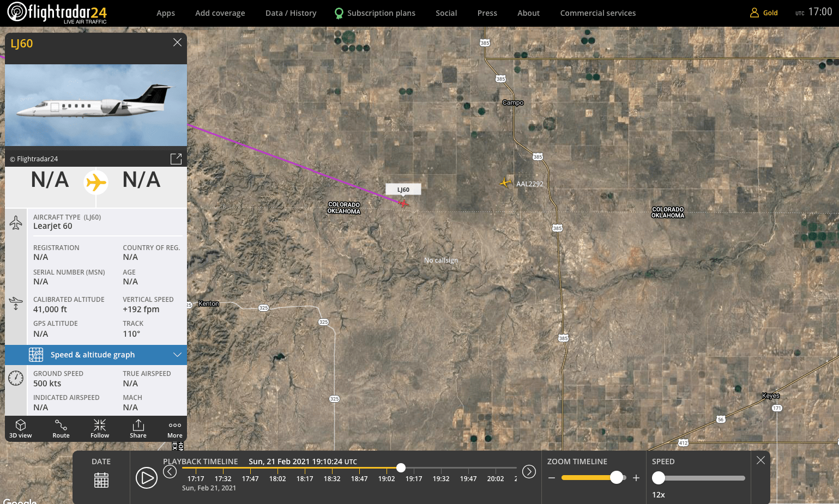Viewport: 839px width, 504px height.
Task: Share this flight
Action: [x=138, y=428]
